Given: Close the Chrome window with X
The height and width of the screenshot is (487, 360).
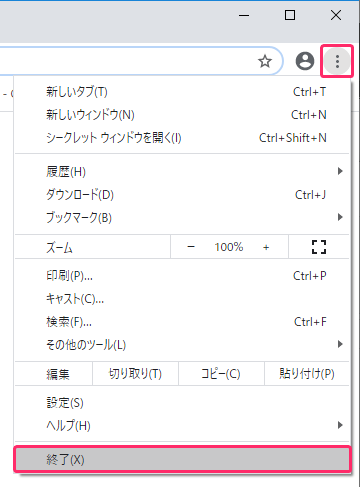Looking at the screenshot, I should point(336,15).
